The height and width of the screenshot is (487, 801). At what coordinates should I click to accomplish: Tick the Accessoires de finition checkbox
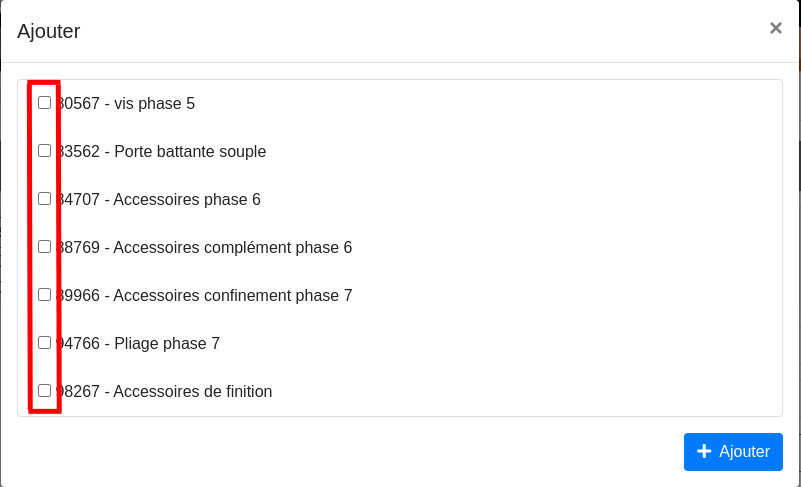[45, 391]
